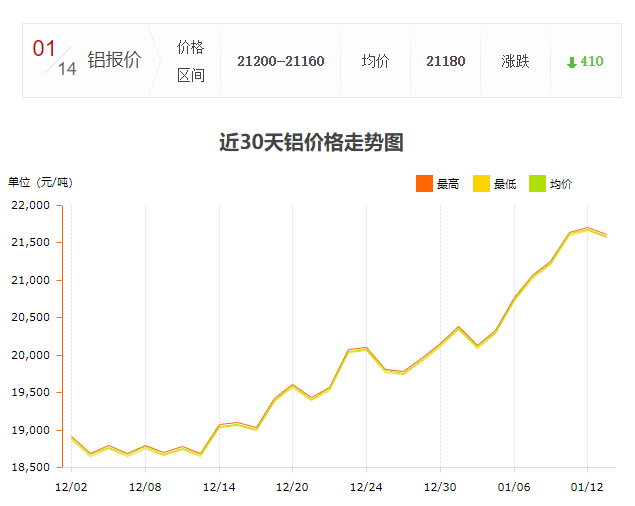Click the 22,000 y-axis label
This screenshot has width=635, height=506.
30,205
